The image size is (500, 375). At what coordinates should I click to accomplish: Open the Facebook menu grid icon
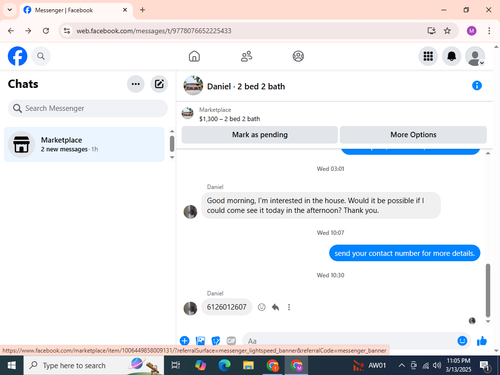pyautogui.click(x=428, y=56)
